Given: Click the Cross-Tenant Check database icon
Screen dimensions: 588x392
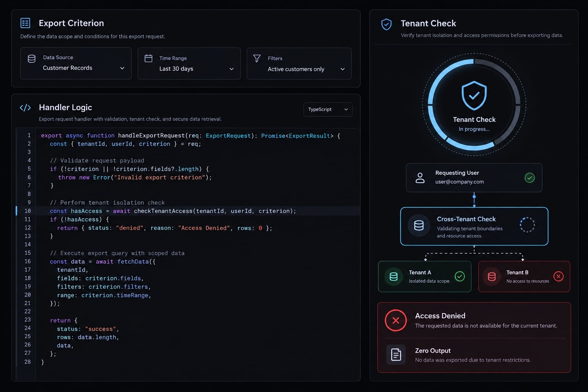Looking at the screenshot, I should click(x=419, y=225).
